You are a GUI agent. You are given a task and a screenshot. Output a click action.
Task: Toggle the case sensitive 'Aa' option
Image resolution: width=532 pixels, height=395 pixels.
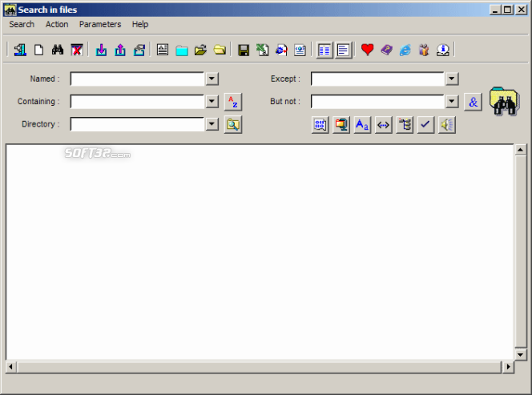362,125
